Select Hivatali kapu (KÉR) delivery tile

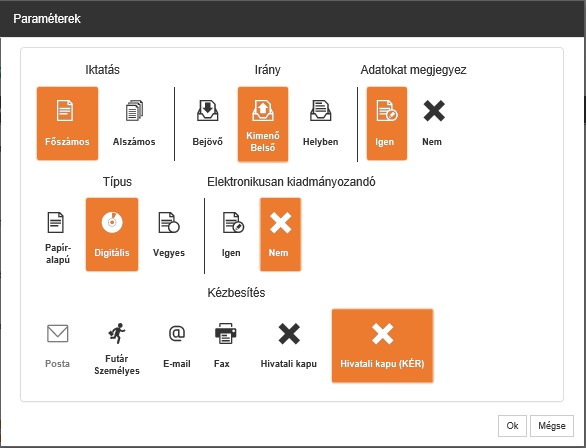click(x=382, y=346)
